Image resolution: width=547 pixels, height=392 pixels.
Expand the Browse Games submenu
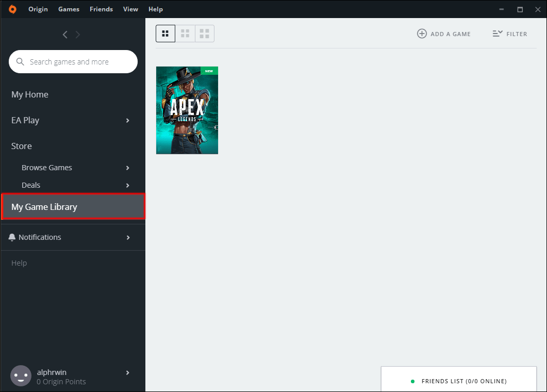pyautogui.click(x=127, y=167)
